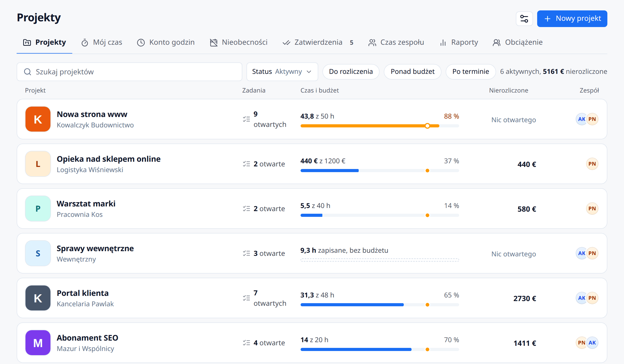The image size is (624, 364).
Task: Click the 9 otwartych tasks count
Action: [x=270, y=119]
